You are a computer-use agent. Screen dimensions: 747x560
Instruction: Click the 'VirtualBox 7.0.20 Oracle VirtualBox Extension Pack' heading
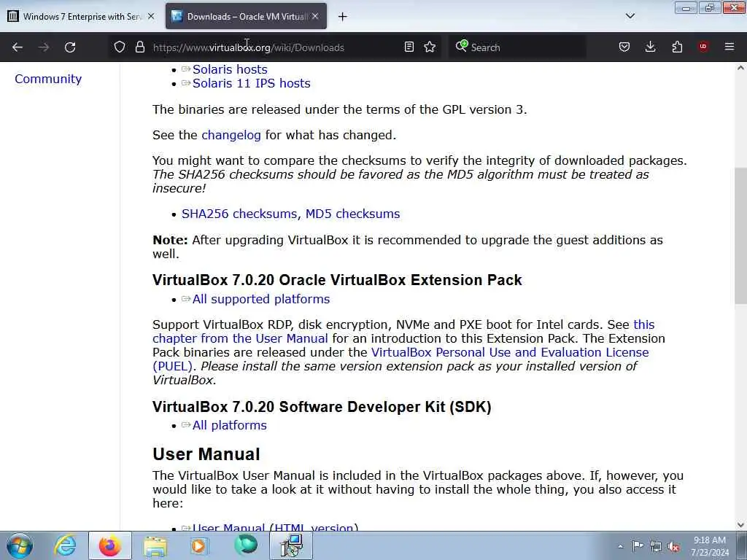click(x=337, y=280)
